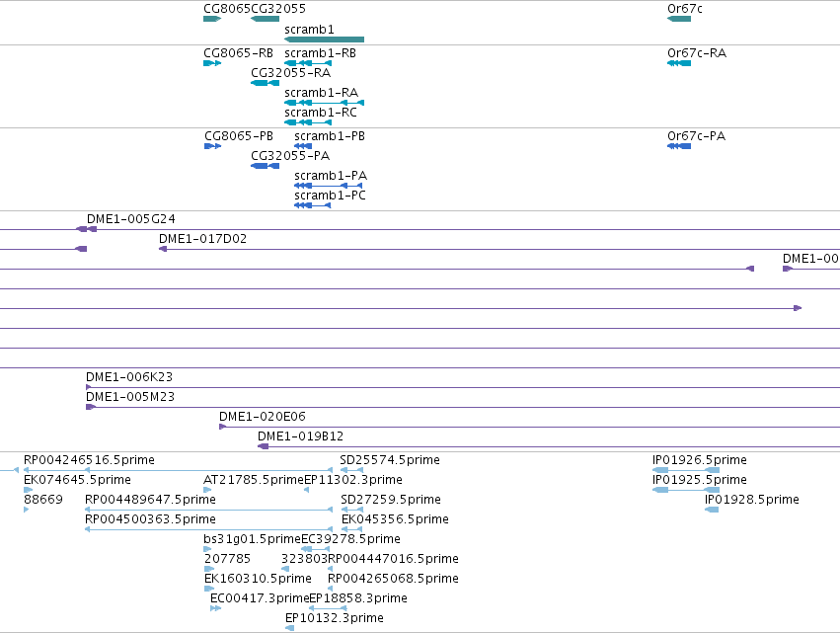This screenshot has width=840, height=633.
Task: Select BAC clone DME1-006K23 label
Action: click(x=129, y=377)
